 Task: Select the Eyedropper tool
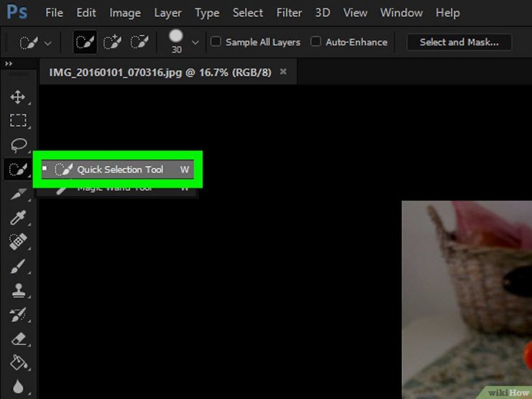pos(17,218)
